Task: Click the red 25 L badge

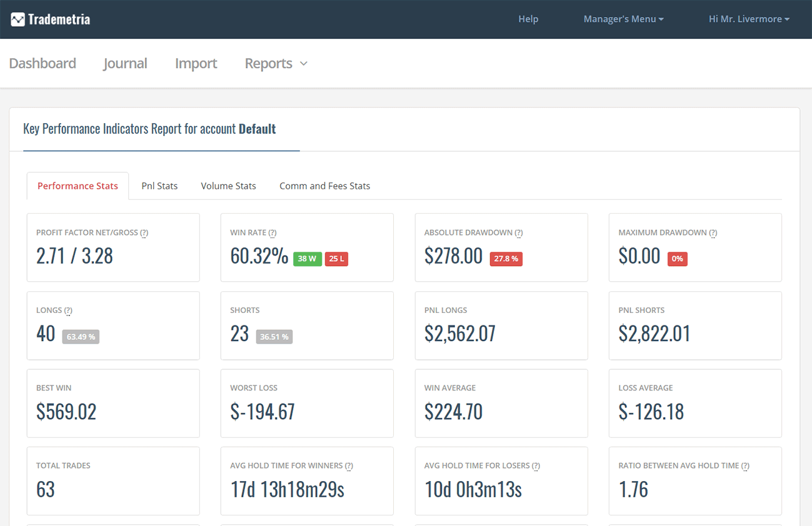Action: tap(336, 259)
